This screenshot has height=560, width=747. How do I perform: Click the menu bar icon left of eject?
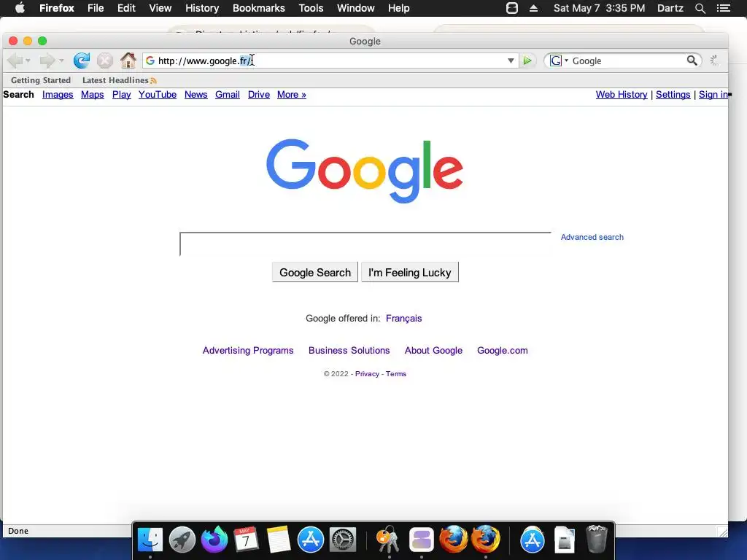[x=511, y=8]
